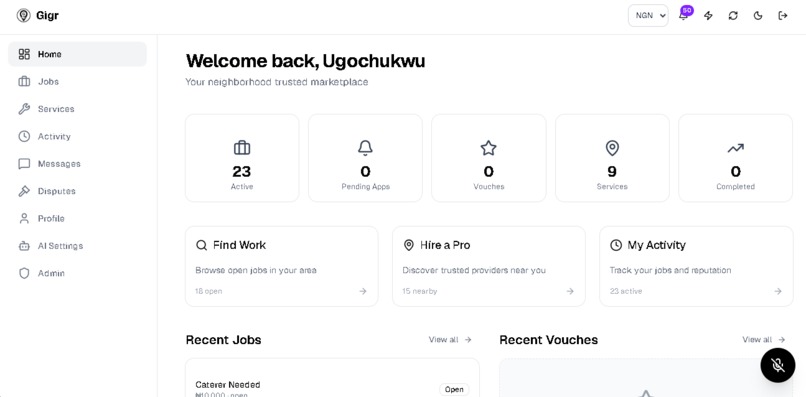Image resolution: width=806 pixels, height=397 pixels.
Task: Click the Gigr logo icon
Action: click(23, 15)
